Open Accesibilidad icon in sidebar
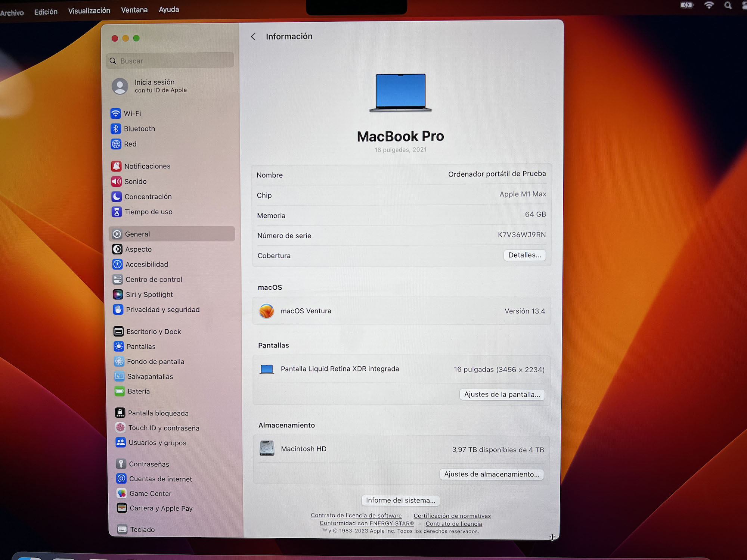The height and width of the screenshot is (560, 747). pos(118,264)
